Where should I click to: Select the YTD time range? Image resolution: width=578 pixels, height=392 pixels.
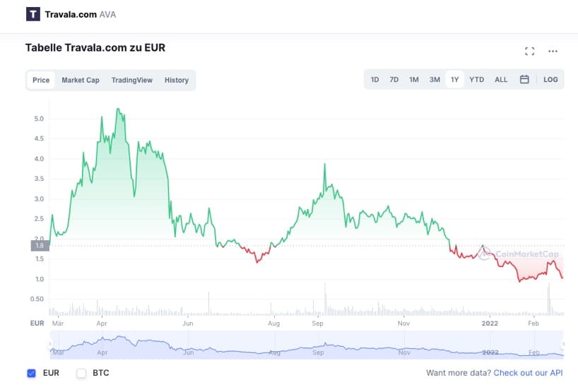click(x=477, y=79)
